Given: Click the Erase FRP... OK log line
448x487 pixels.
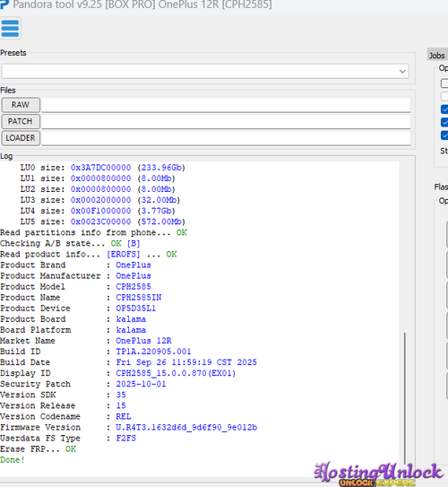Looking at the screenshot, I should point(39,448).
